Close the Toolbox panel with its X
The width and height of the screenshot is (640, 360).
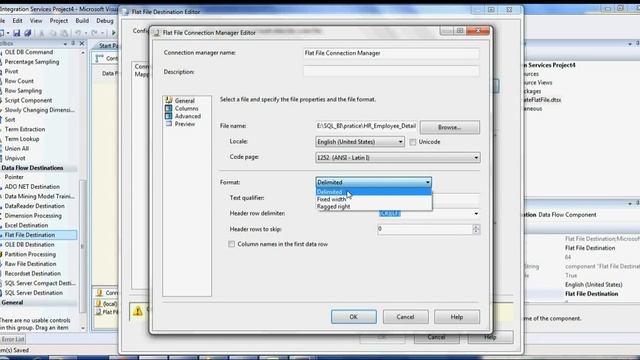click(x=82, y=43)
